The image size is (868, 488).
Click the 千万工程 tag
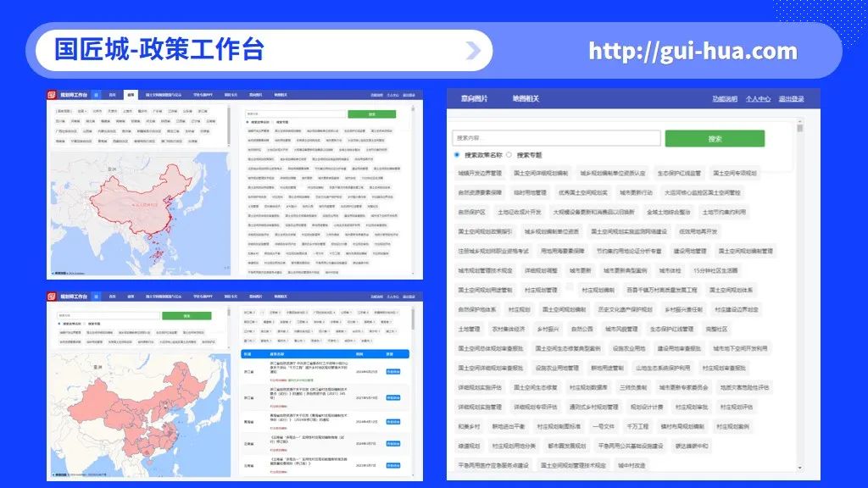click(637, 426)
